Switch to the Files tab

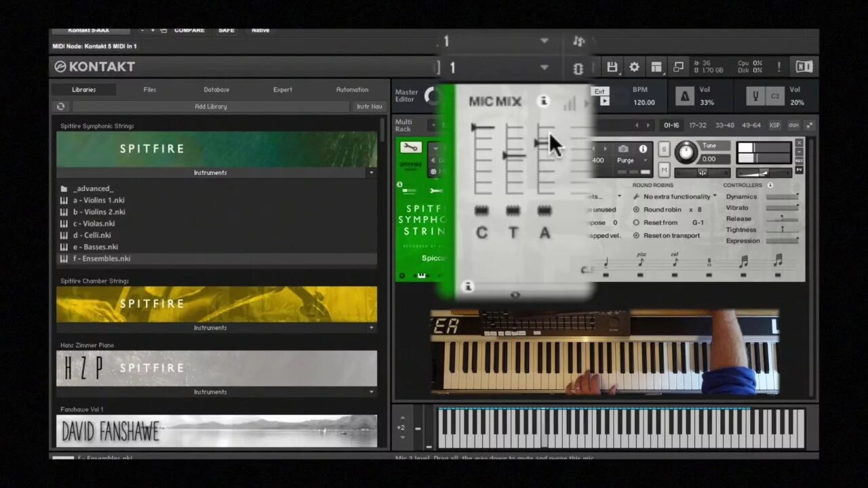tap(150, 89)
